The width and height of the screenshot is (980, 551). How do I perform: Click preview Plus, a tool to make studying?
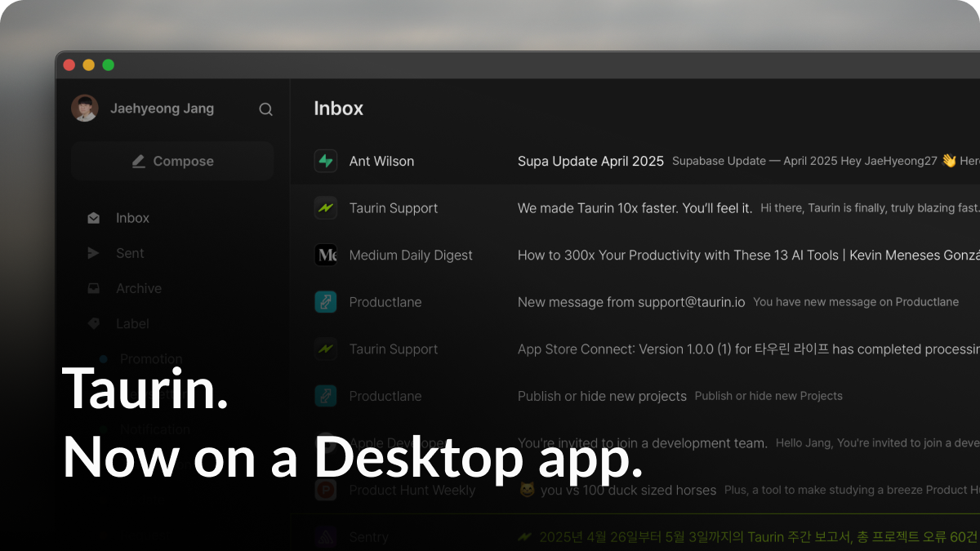(x=852, y=490)
